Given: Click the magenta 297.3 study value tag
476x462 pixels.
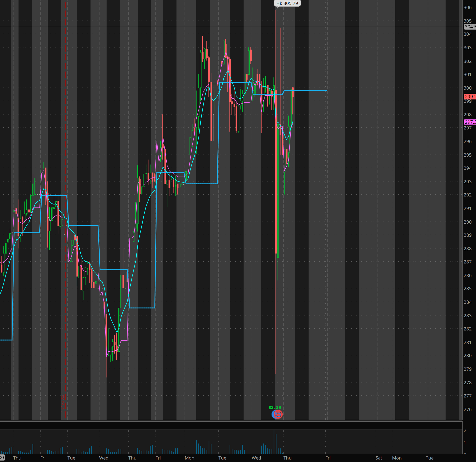Looking at the screenshot, I should (x=470, y=122).
